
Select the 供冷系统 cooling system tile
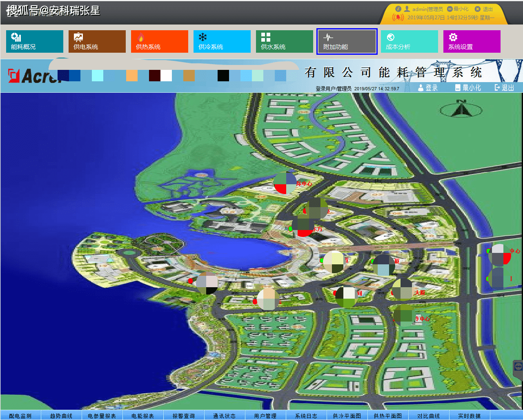coord(222,41)
